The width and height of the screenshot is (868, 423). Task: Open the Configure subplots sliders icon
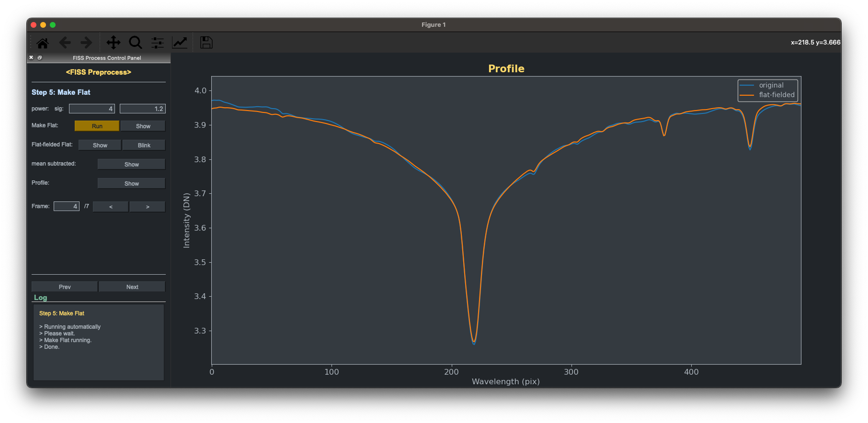tap(158, 43)
